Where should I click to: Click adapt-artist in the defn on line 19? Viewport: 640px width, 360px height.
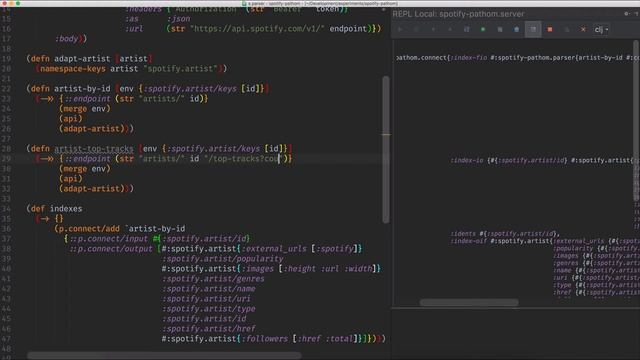pyautogui.click(x=82, y=58)
